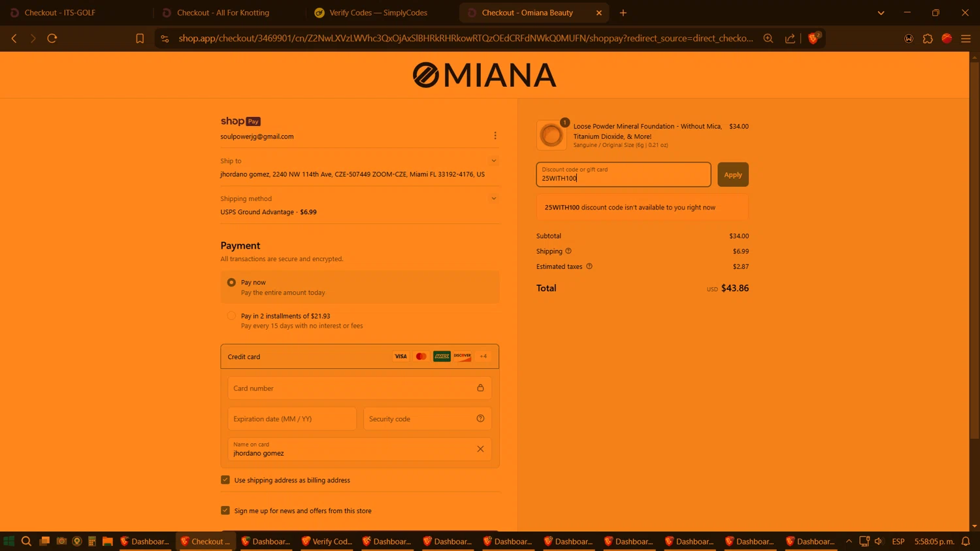This screenshot has width=980, height=551.
Task: Open the Brave Wallet icon
Action: 909,39
